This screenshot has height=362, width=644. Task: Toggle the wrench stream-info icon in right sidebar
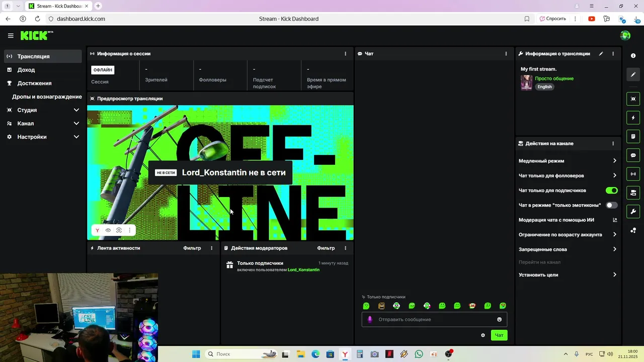point(633,211)
